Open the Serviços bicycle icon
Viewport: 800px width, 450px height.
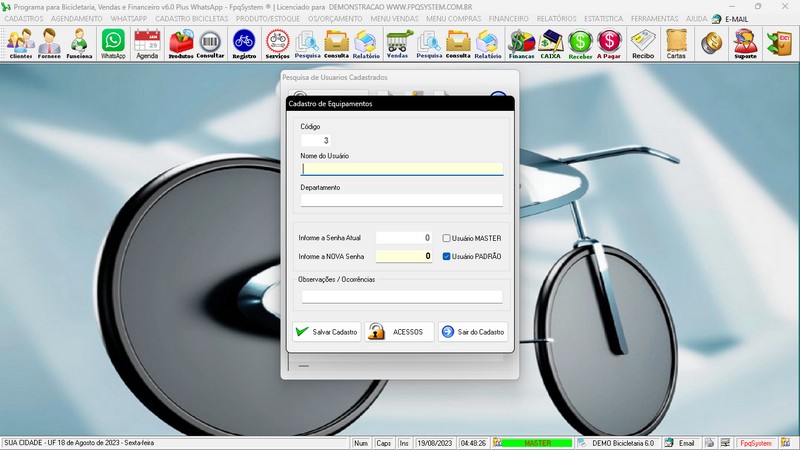coord(278,44)
